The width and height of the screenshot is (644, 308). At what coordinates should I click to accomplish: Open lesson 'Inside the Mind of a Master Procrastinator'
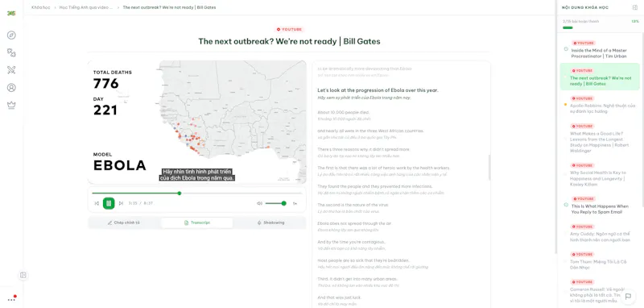click(x=599, y=50)
